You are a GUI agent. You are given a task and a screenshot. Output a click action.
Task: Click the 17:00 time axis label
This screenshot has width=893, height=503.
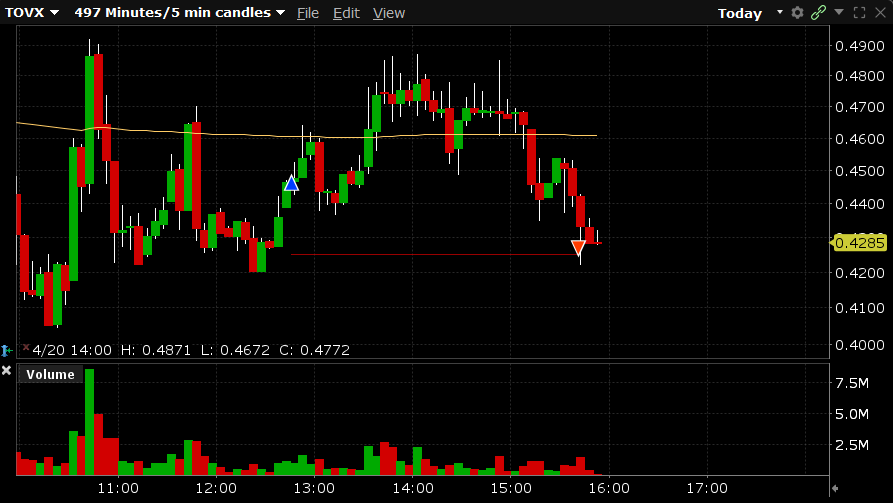click(707, 488)
